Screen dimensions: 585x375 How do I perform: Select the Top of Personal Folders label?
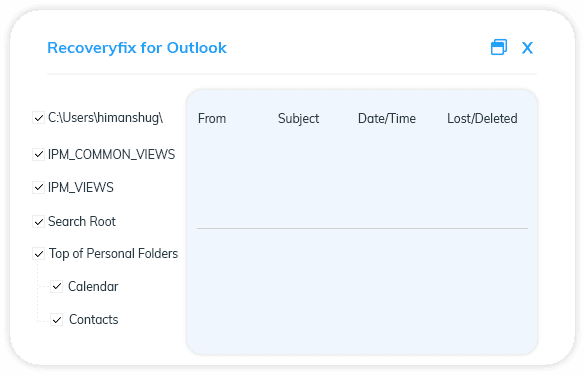pyautogui.click(x=113, y=254)
